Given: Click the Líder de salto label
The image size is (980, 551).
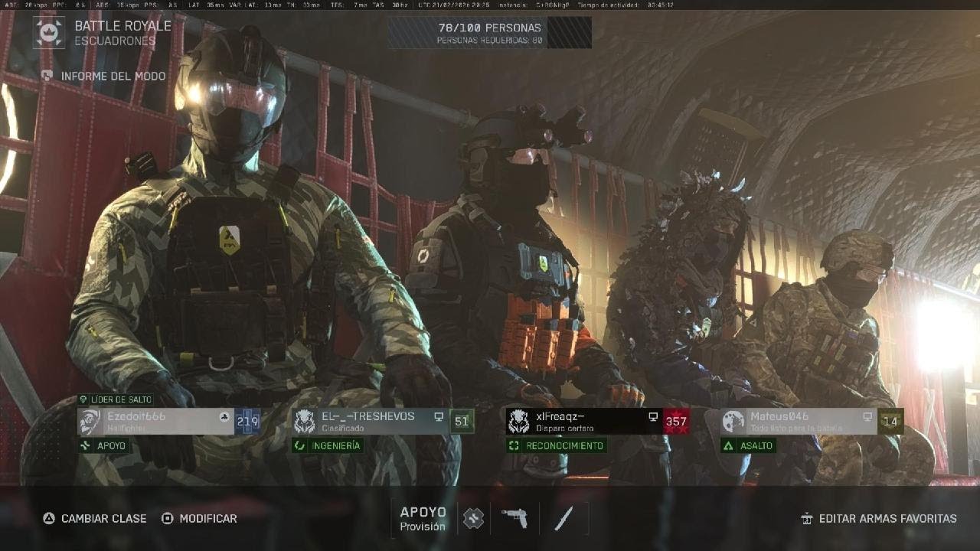Looking at the screenshot, I should tap(116, 399).
